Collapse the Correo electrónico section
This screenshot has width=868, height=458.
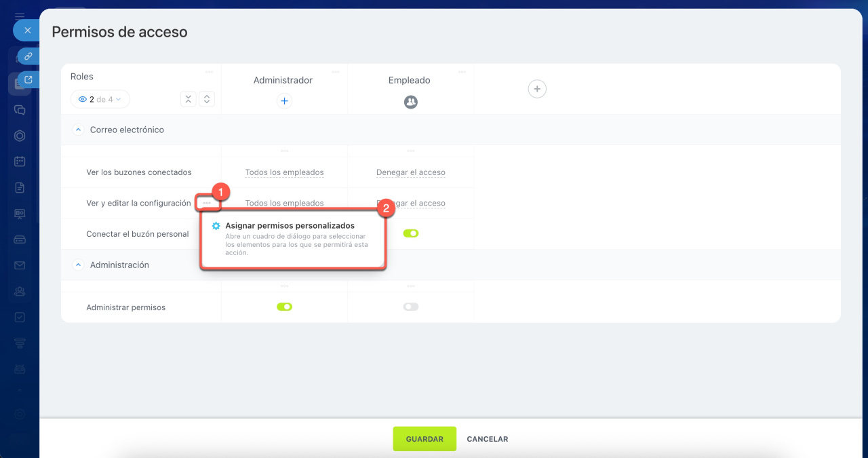point(78,130)
